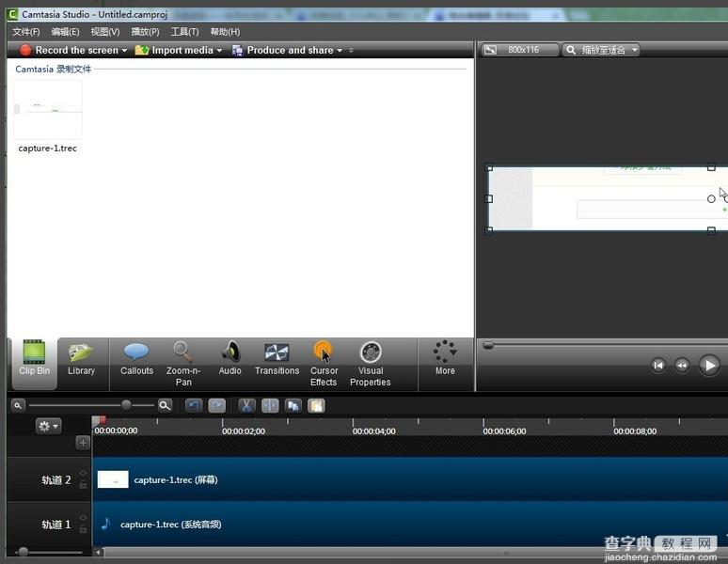Open Cursor Effects tool
Image resolution: width=728 pixels, height=564 pixels.
[x=324, y=363]
